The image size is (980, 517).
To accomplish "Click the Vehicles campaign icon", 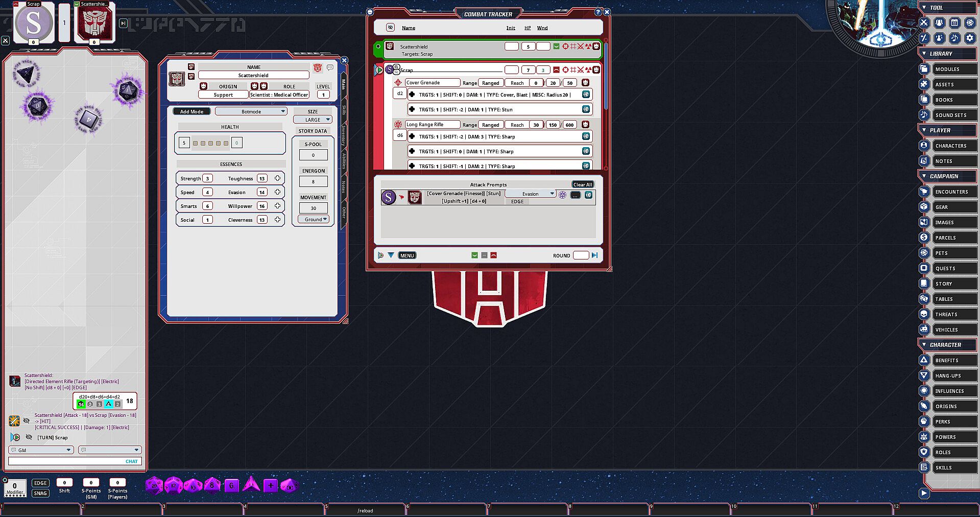I will (924, 330).
